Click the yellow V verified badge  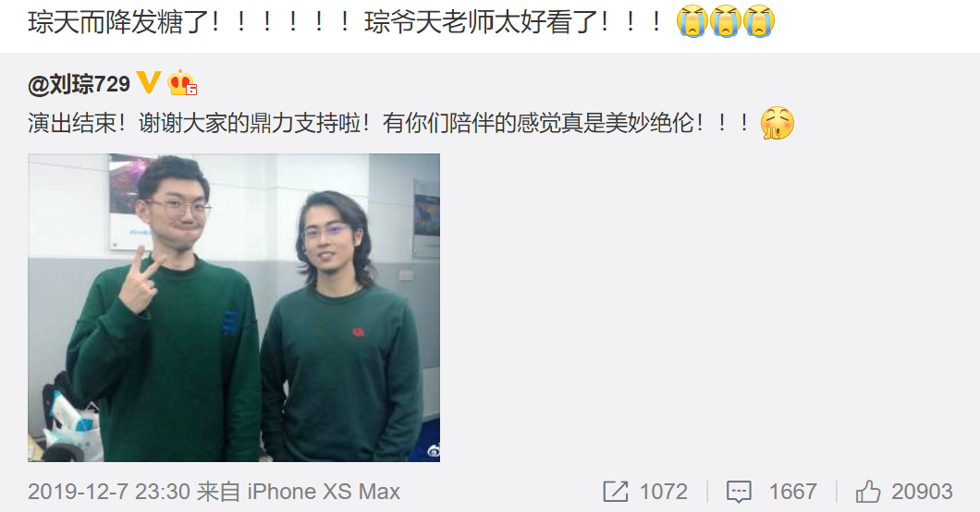pos(148,82)
